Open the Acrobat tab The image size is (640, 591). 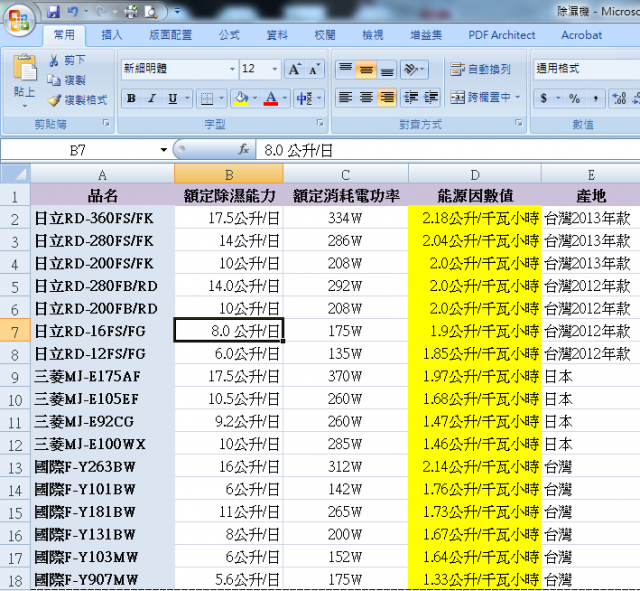tap(581, 35)
